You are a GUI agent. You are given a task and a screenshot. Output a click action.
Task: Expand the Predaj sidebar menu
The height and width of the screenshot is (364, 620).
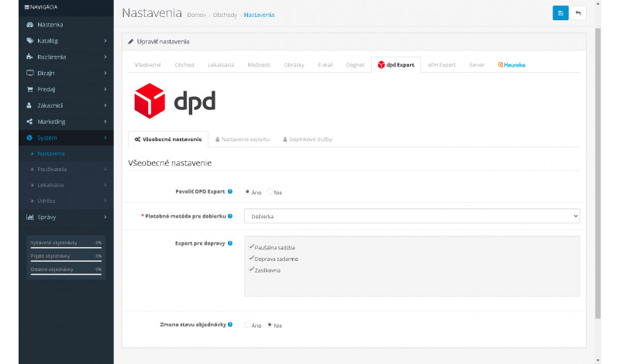[105, 89]
